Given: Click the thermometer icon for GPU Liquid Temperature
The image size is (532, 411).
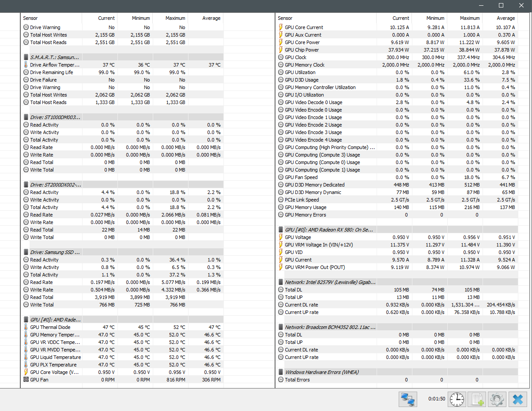Looking at the screenshot, I should 26,357.
